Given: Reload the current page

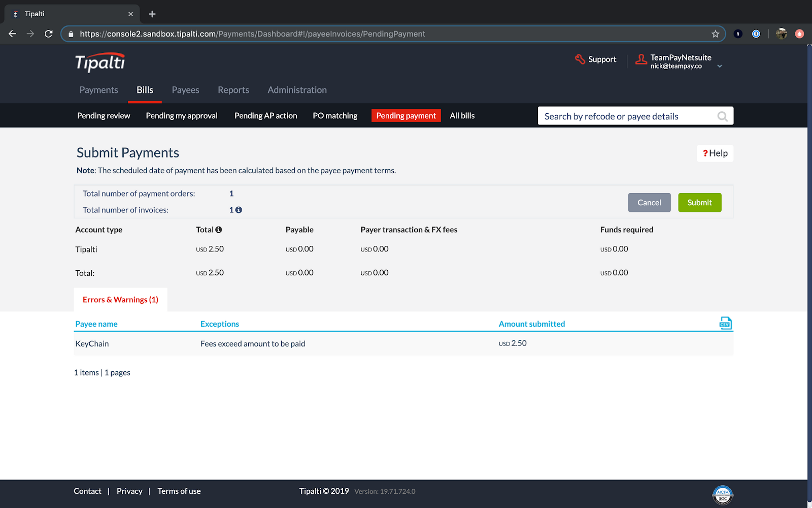Looking at the screenshot, I should [49, 34].
